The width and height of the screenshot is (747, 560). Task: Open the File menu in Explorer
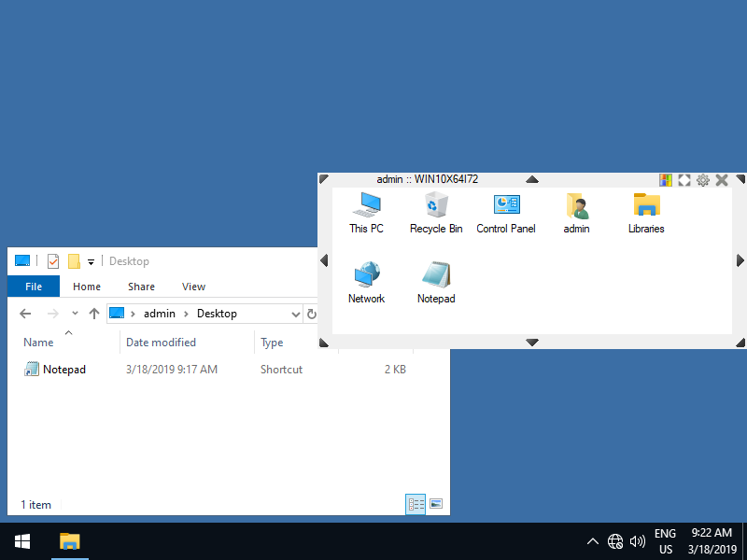click(34, 287)
